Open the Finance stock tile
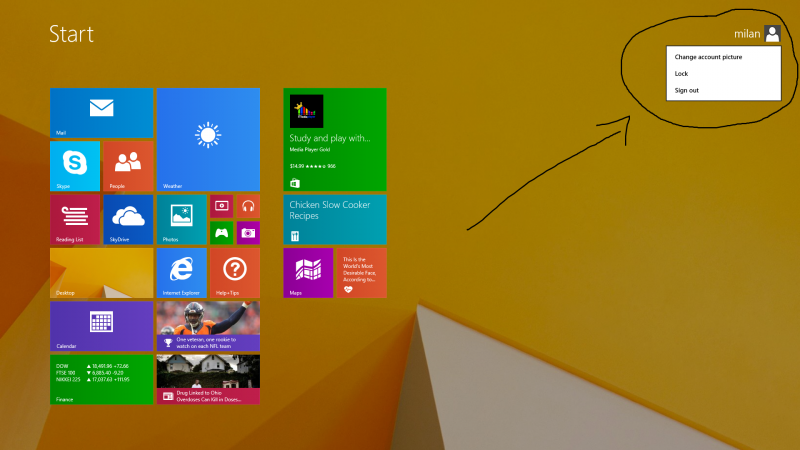The height and width of the screenshot is (450, 800). [x=102, y=380]
